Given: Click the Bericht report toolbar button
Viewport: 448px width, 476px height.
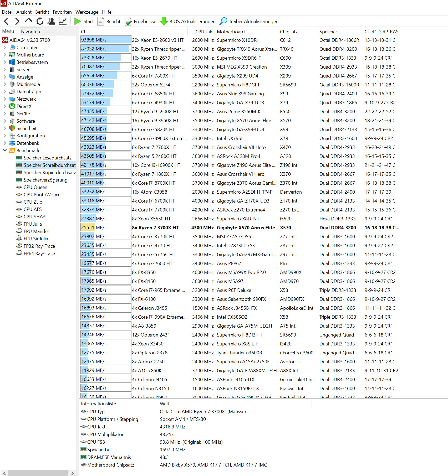Looking at the screenshot, I should point(109,21).
